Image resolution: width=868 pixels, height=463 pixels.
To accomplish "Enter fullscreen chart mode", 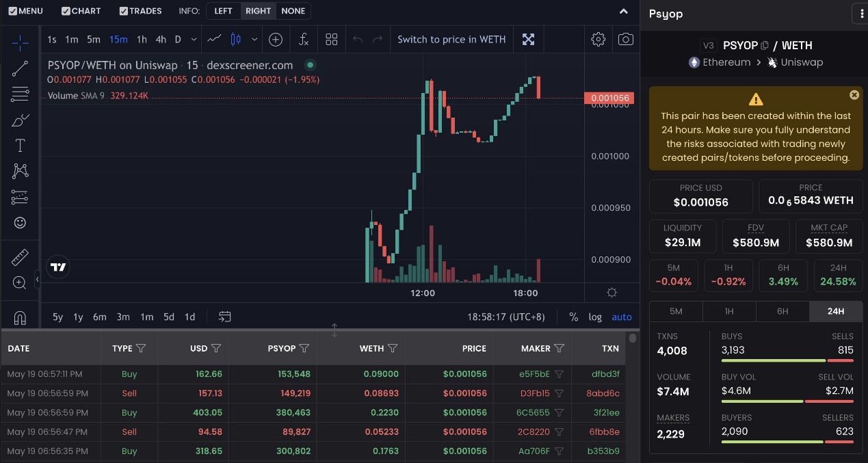I will (528, 40).
